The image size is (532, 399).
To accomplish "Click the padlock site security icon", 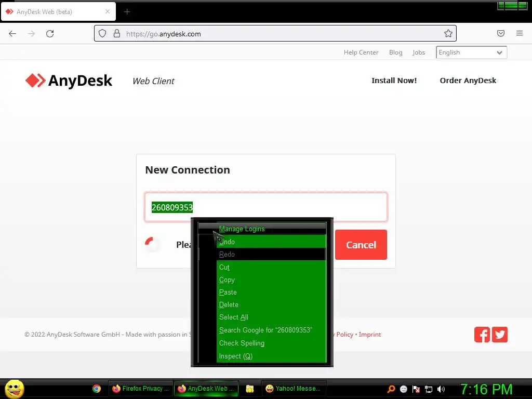I will click(117, 33).
